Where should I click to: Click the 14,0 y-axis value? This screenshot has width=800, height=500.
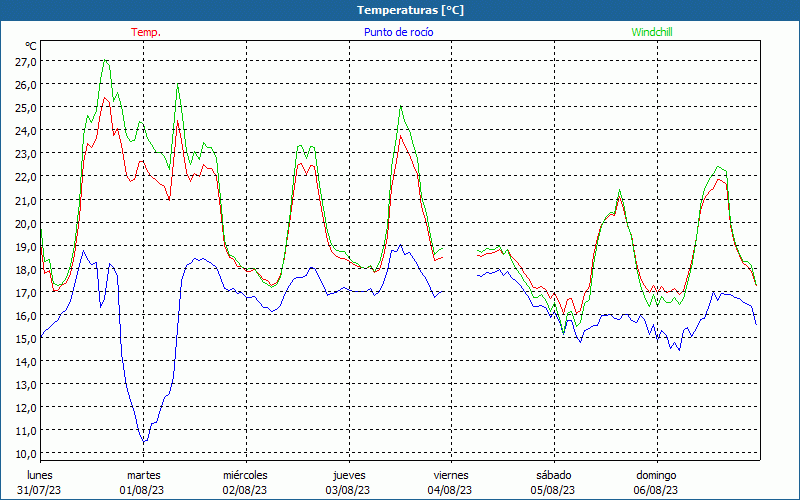point(27,362)
